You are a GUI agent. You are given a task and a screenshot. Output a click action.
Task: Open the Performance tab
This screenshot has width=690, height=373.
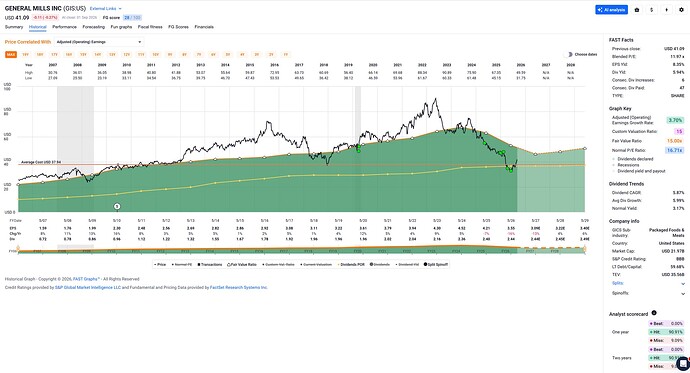[x=64, y=27]
